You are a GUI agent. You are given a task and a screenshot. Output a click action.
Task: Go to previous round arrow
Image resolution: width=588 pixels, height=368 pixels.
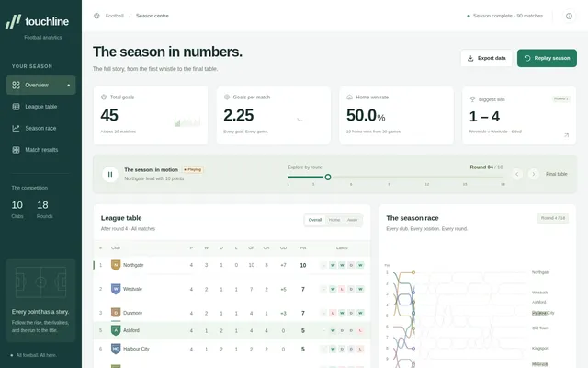517,174
